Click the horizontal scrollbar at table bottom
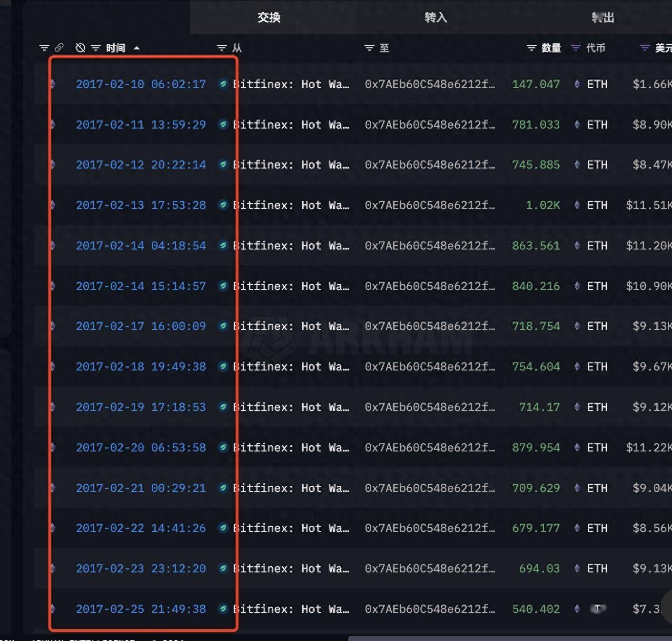 tap(510, 638)
